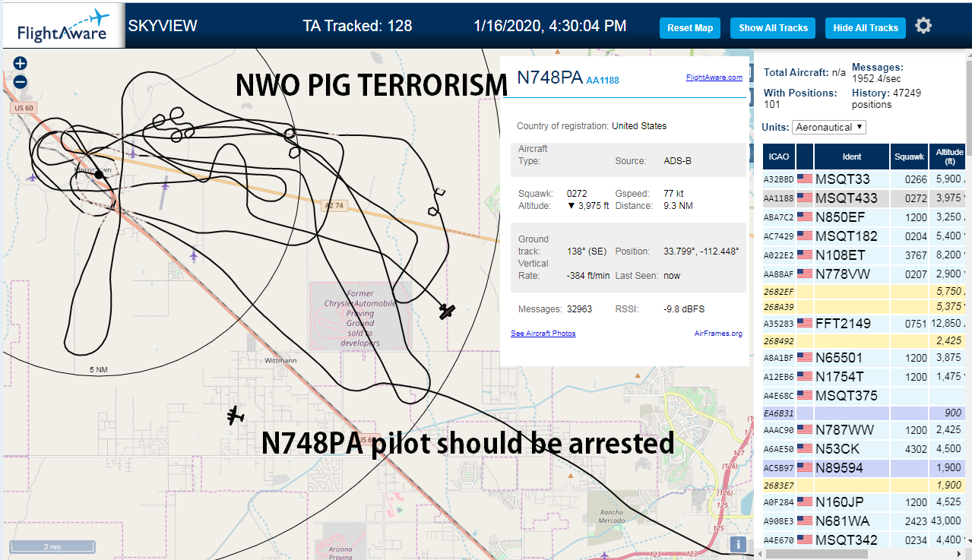Click Show All Tracks button
972x560 pixels.
click(773, 28)
